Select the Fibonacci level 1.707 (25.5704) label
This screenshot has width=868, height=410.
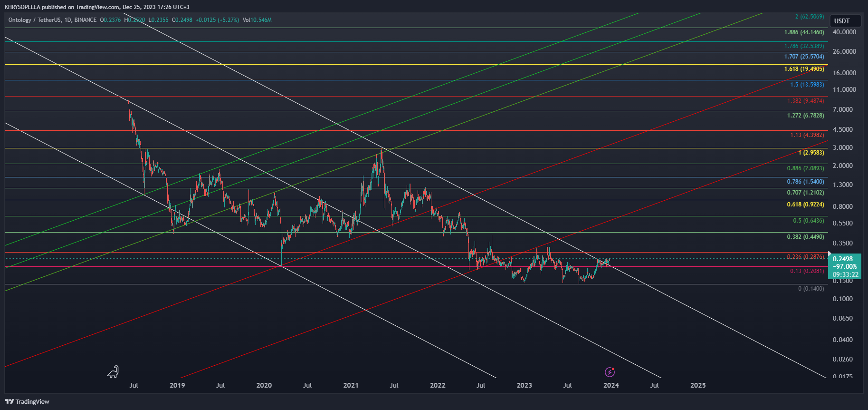(x=804, y=57)
